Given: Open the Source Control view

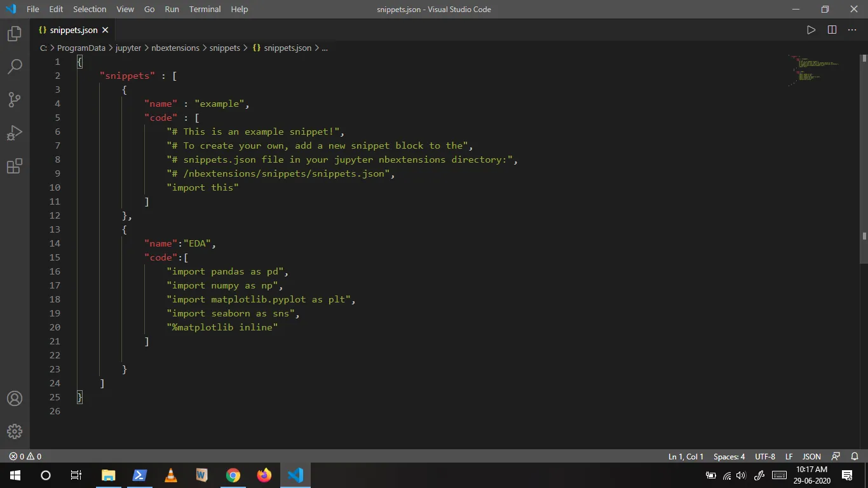Looking at the screenshot, I should click(15, 100).
